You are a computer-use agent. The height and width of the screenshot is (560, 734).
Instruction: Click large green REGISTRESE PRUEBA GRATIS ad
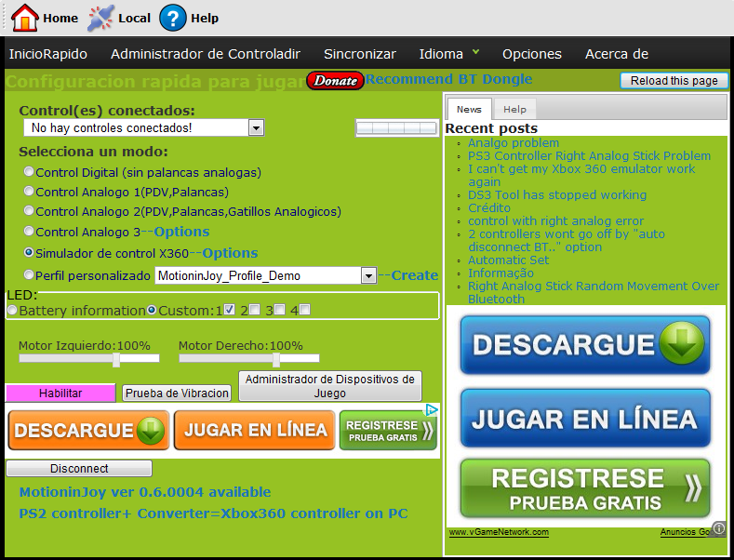[x=585, y=488]
